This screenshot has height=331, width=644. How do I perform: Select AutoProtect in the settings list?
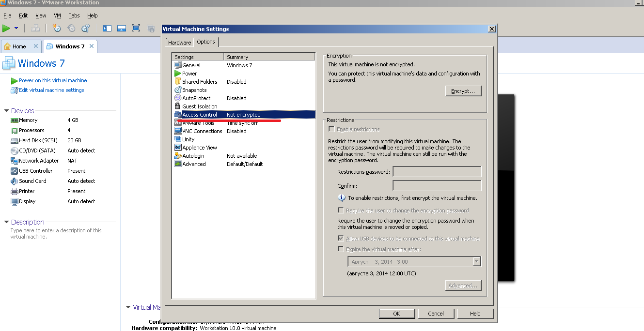(244, 98)
